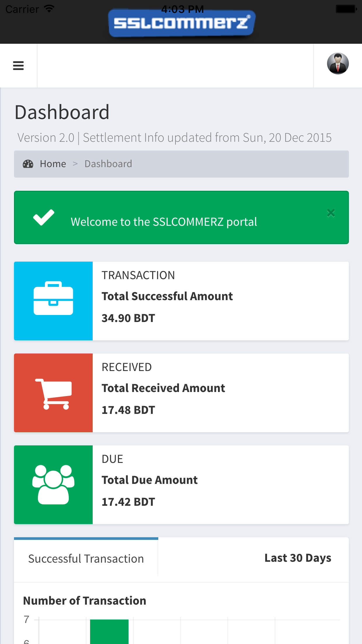Click the dashboard gauge icon in breadcrumb
This screenshot has height=644, width=362.
[28, 164]
